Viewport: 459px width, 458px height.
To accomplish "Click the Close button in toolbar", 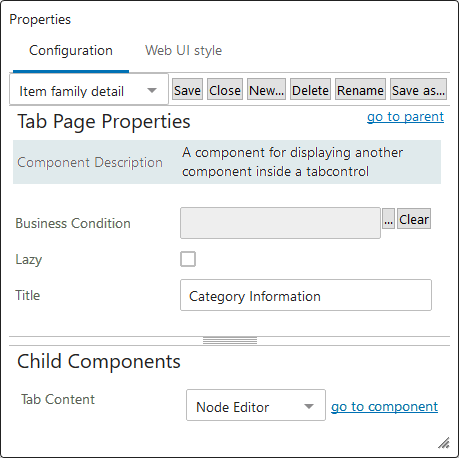I will tap(225, 89).
